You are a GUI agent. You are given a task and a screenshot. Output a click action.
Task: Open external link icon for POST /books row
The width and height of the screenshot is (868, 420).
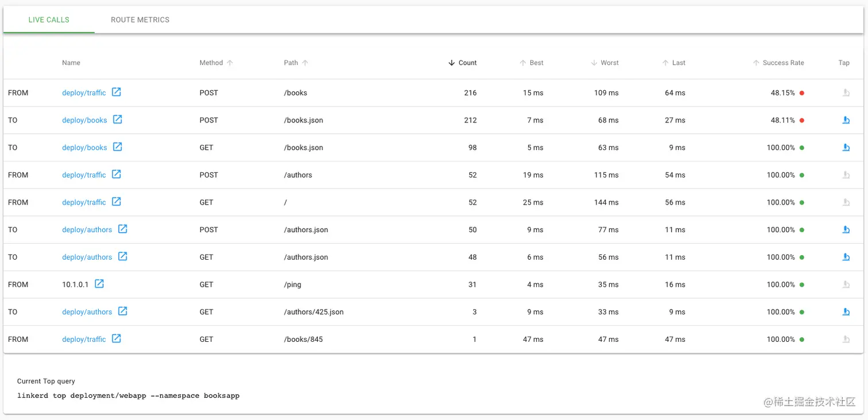117,92
